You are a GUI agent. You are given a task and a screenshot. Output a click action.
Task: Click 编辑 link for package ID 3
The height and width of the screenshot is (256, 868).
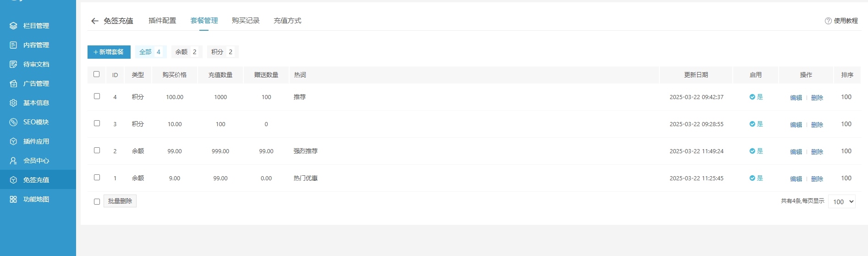(x=796, y=124)
